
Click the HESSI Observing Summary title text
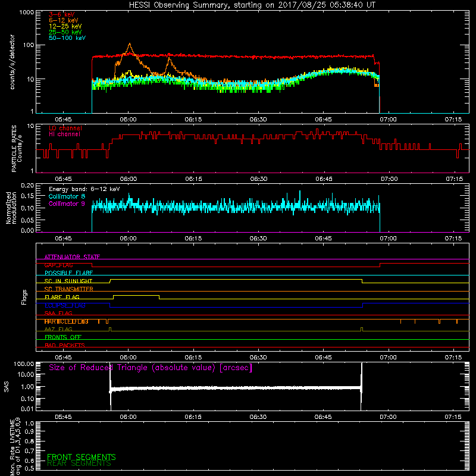coord(252,5)
